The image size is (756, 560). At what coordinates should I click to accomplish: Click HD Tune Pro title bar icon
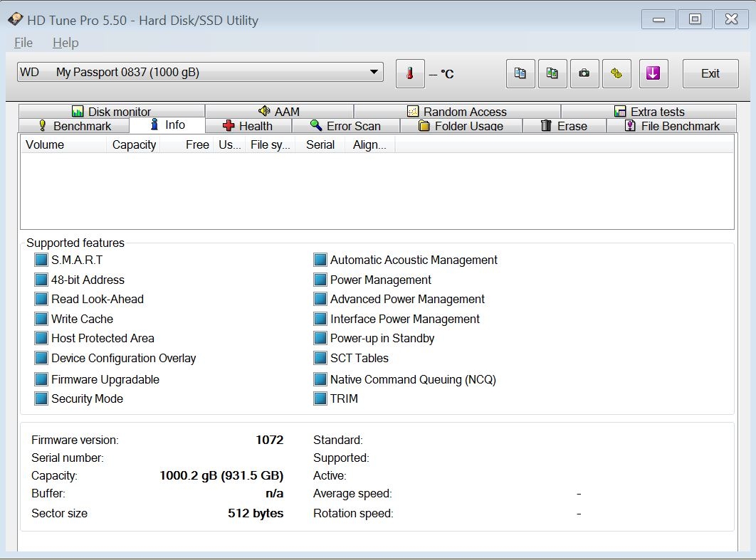coord(15,19)
